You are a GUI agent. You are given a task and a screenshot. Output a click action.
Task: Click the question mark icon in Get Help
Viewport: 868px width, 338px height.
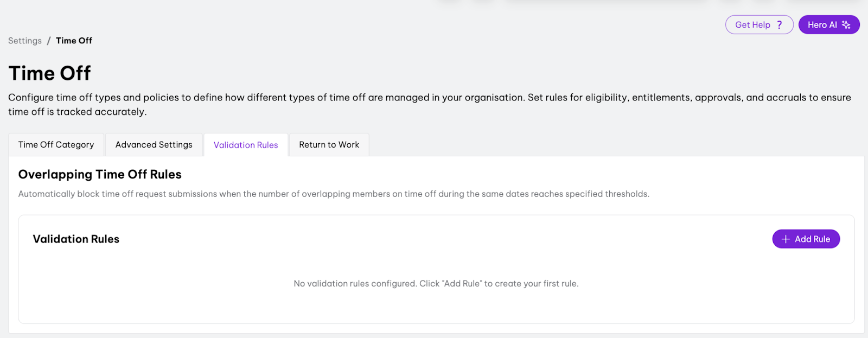(x=780, y=25)
